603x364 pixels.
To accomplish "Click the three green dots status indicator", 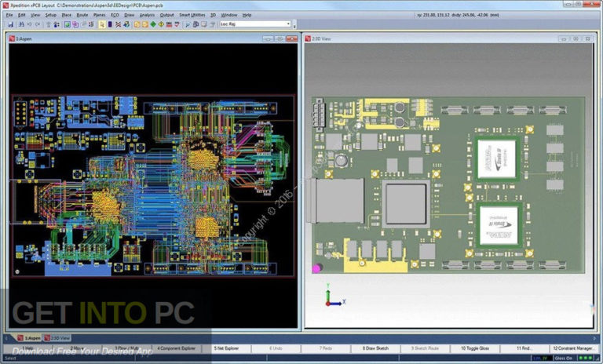I will point(586,359).
